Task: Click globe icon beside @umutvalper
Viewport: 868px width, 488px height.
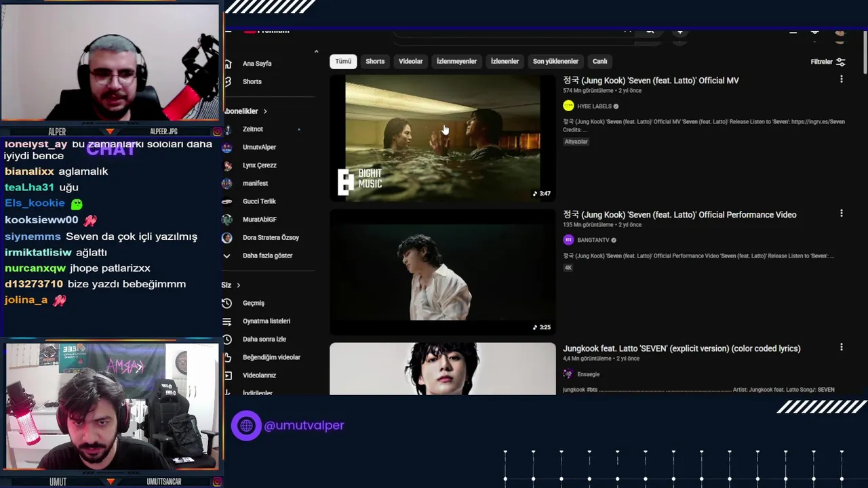Action: pos(246,426)
